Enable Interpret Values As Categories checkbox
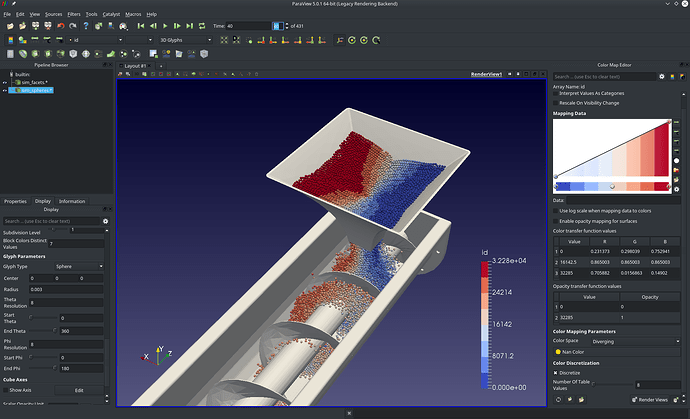Viewport: 690px width, 419px height. tap(558, 94)
